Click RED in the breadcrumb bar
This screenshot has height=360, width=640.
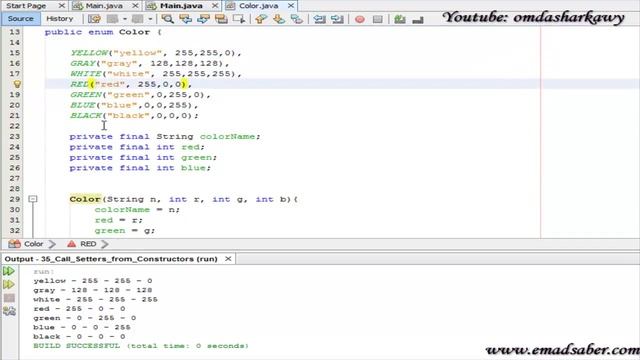tap(88, 244)
